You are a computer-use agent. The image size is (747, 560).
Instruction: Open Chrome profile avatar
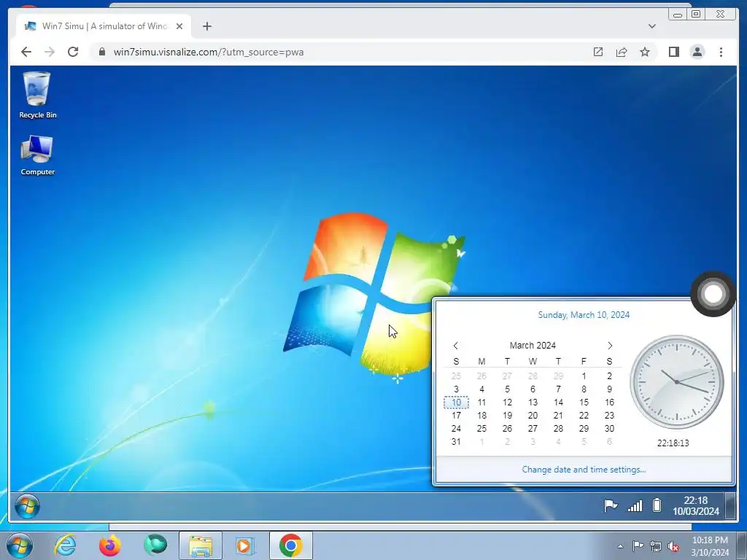coord(697,52)
